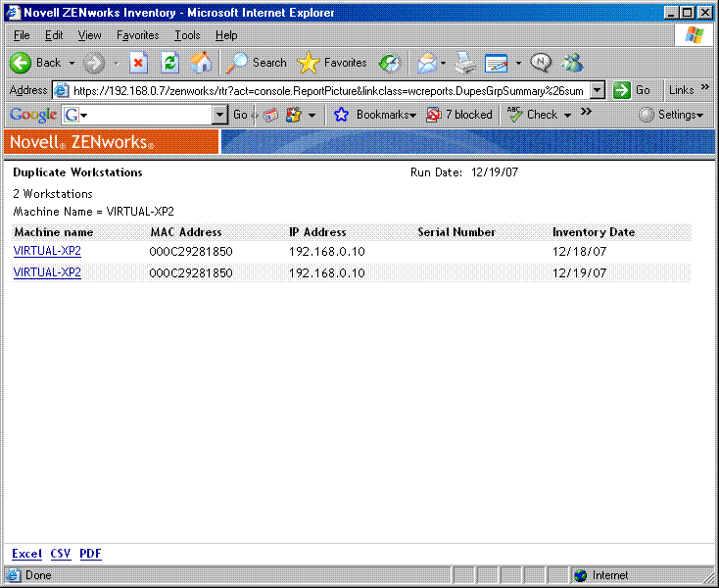719x588 pixels.
Task: Click the grayed Forward arrow button
Action: point(94,63)
